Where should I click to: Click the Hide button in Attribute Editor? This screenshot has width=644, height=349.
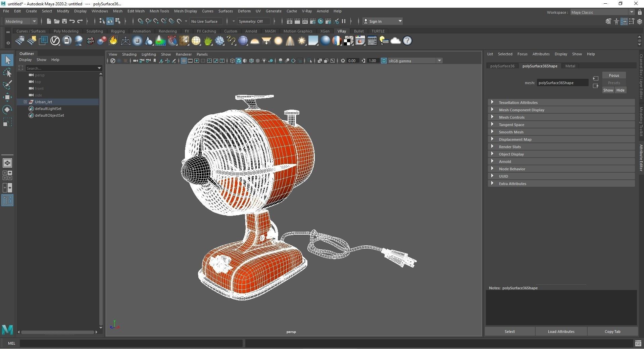coord(621,90)
